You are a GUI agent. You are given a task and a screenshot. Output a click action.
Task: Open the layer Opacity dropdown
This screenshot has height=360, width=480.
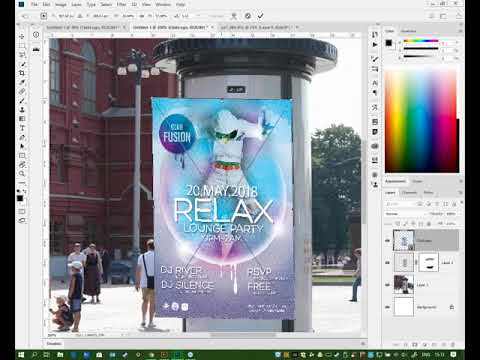coord(451,214)
